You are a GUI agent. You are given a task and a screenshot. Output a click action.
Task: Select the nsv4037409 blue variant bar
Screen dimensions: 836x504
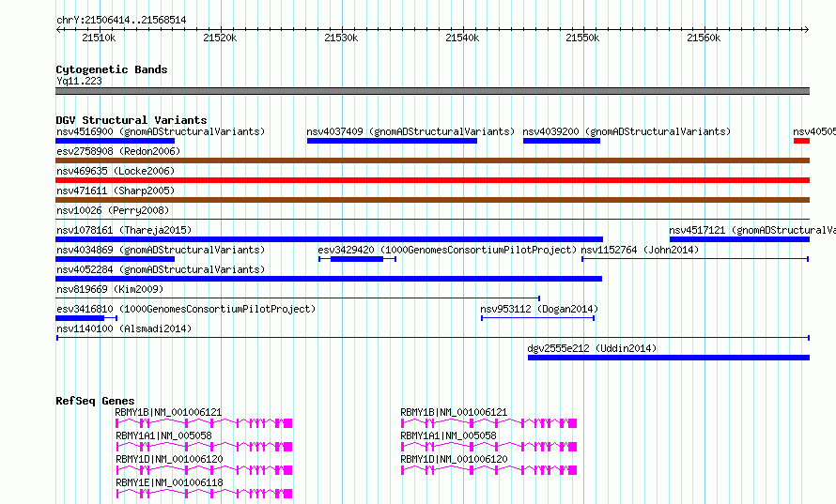[392, 141]
